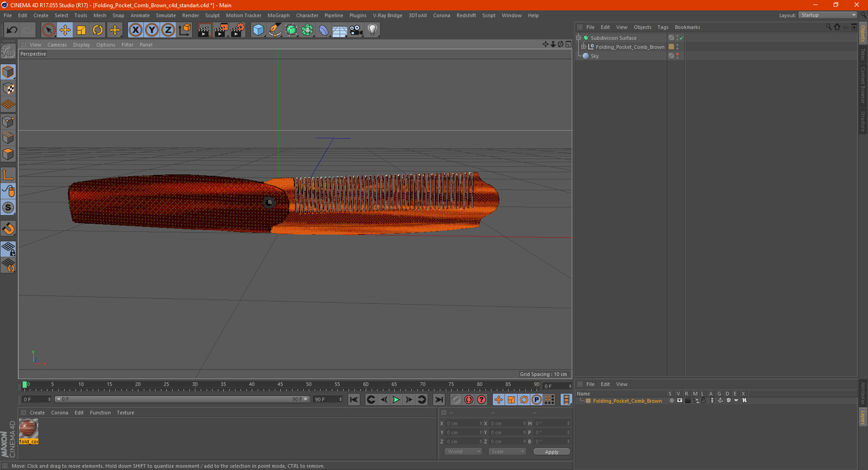The width and height of the screenshot is (868, 470).
Task: Click Folding_Pocket_Comb_Brown layer color swatch
Action: pyautogui.click(x=588, y=401)
